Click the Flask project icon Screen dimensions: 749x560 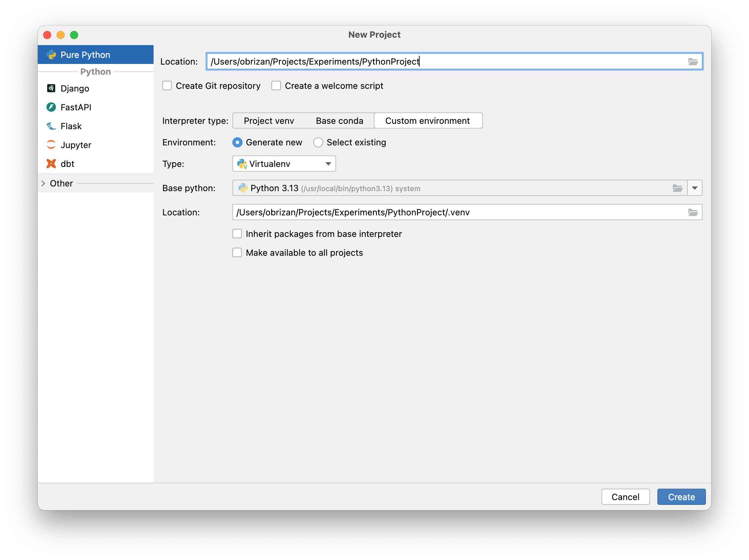[51, 126]
